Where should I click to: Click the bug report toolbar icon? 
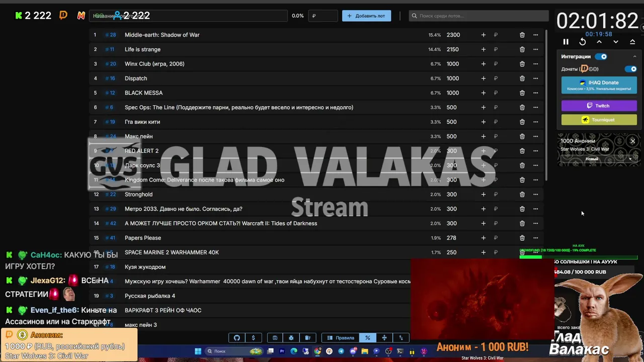click(x=291, y=338)
